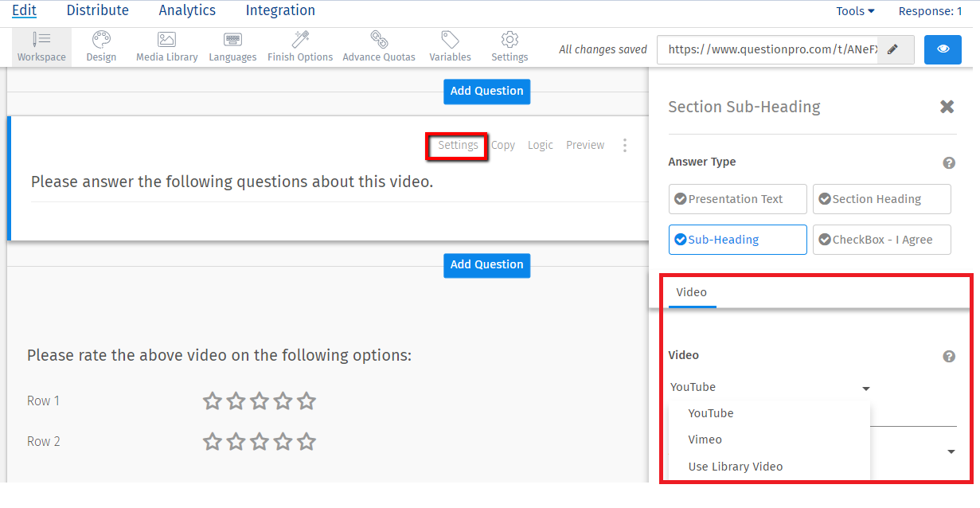This screenshot has width=980, height=508.
Task: Open the Languages tool
Action: coord(232,46)
